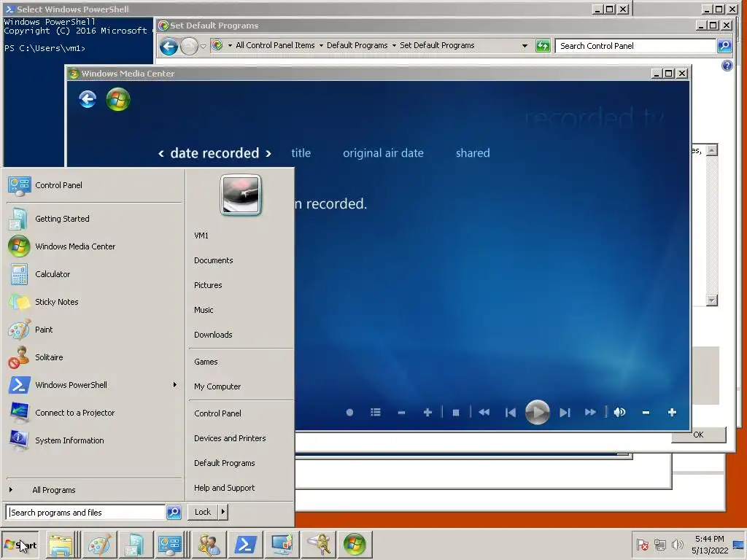This screenshot has height=560, width=747.
Task: Click Back in Set Default Programs window
Action: click(169, 46)
